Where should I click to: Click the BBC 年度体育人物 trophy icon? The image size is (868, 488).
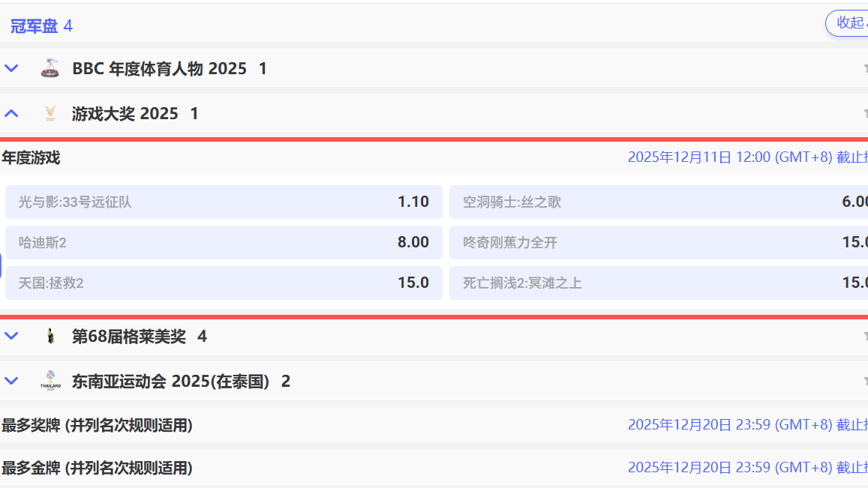click(x=50, y=67)
